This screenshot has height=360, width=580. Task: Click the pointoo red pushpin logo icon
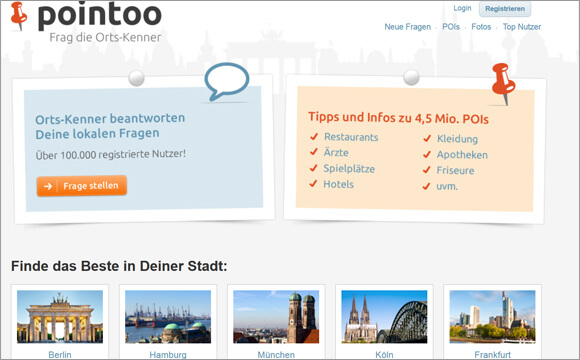pos(18,16)
